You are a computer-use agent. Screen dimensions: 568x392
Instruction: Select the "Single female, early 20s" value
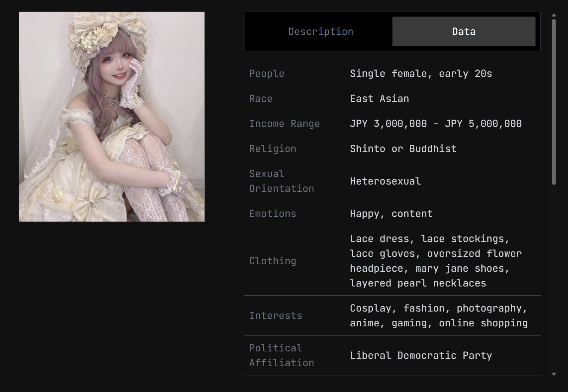point(421,73)
